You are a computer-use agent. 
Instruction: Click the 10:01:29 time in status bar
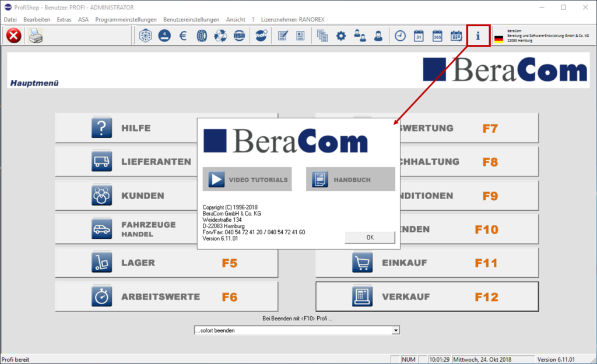(439, 359)
